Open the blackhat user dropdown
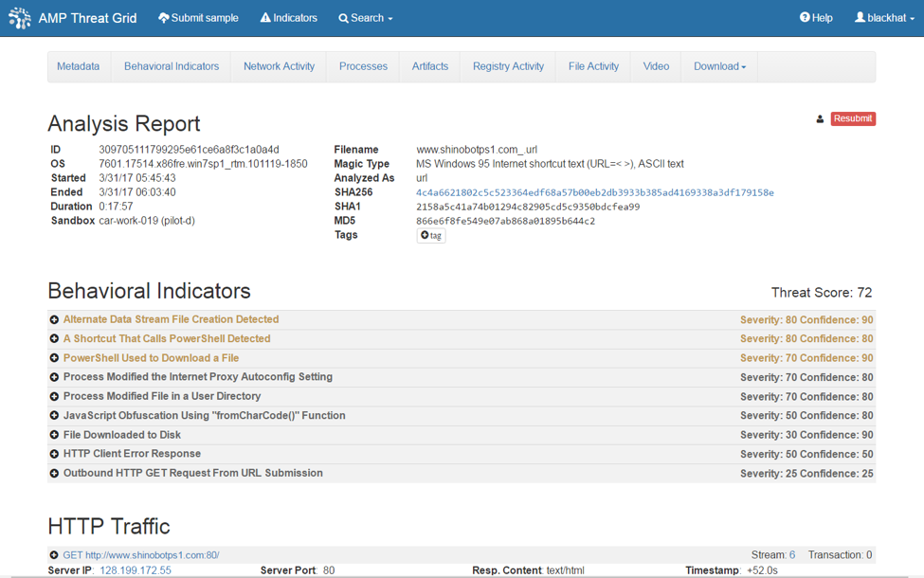 (884, 18)
